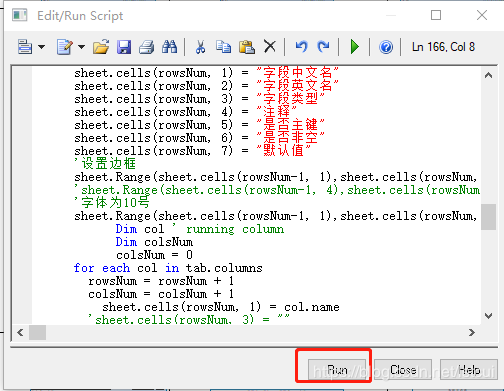Click the comment '字体为10号'
Image resolution: width=504 pixels, height=391 pixels.
pos(112,203)
